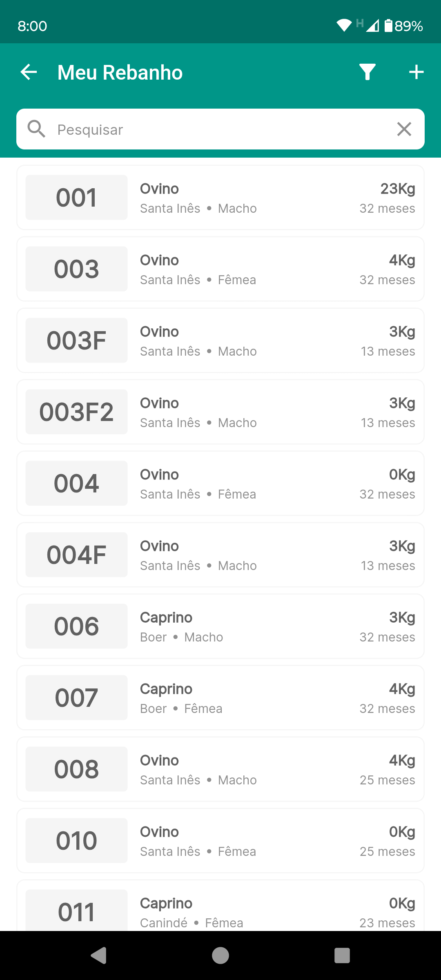This screenshot has width=441, height=980.
Task: Clear the search with the X icon
Action: (404, 129)
